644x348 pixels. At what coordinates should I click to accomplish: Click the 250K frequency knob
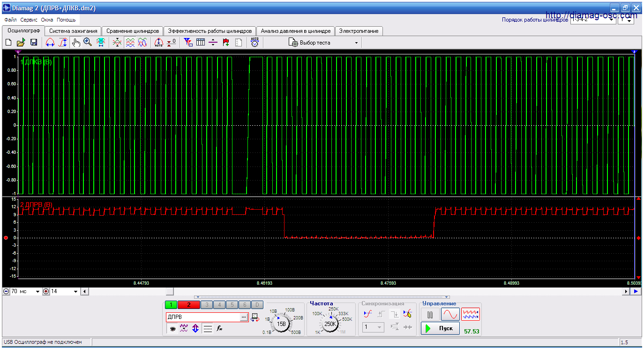pyautogui.click(x=330, y=324)
